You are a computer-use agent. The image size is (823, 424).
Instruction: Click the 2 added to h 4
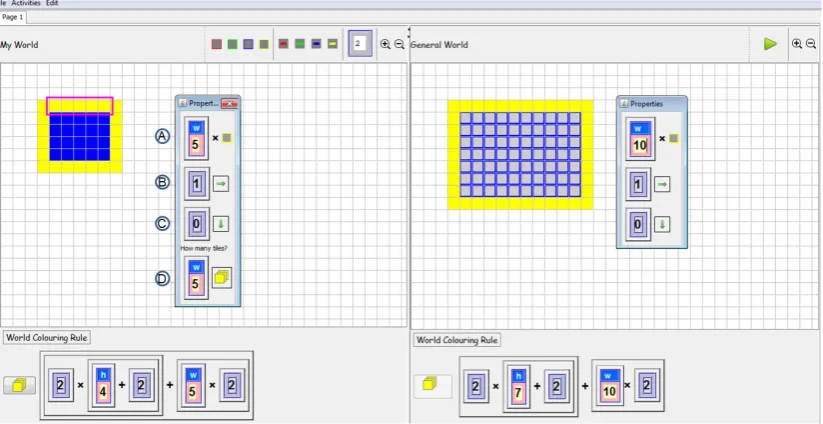142,386
